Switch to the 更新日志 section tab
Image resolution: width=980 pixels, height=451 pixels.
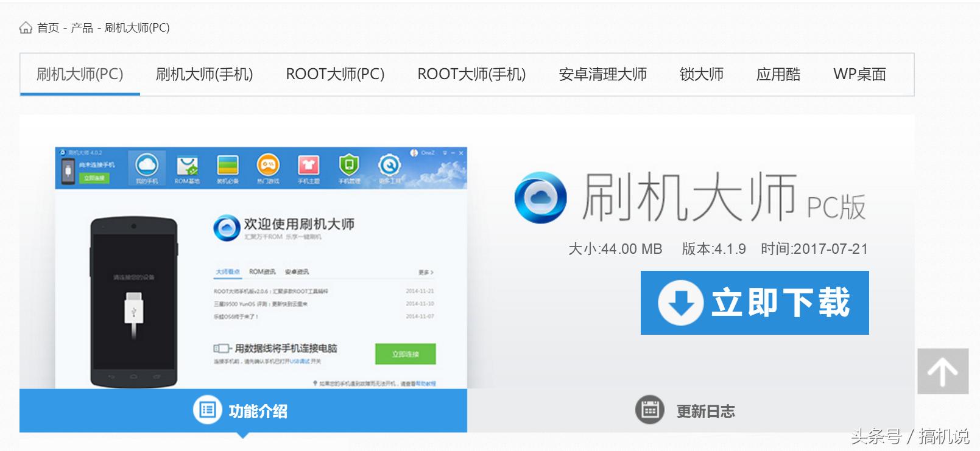[691, 411]
